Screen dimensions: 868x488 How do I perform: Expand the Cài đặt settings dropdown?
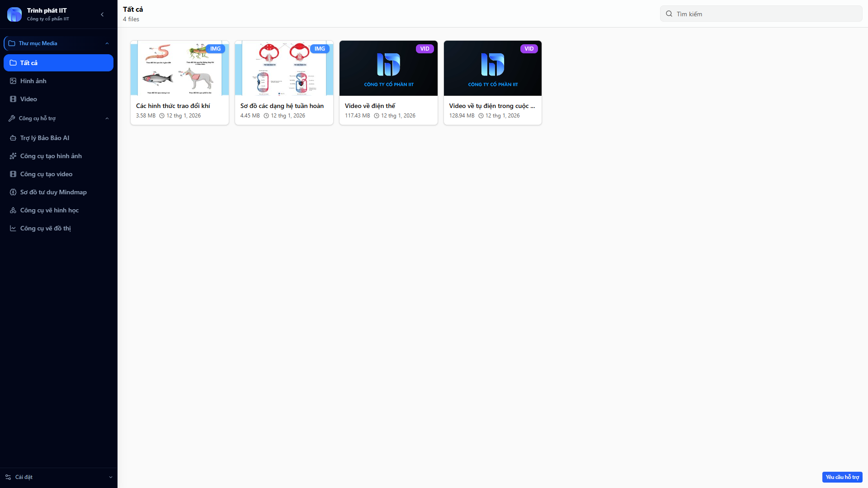point(110,477)
